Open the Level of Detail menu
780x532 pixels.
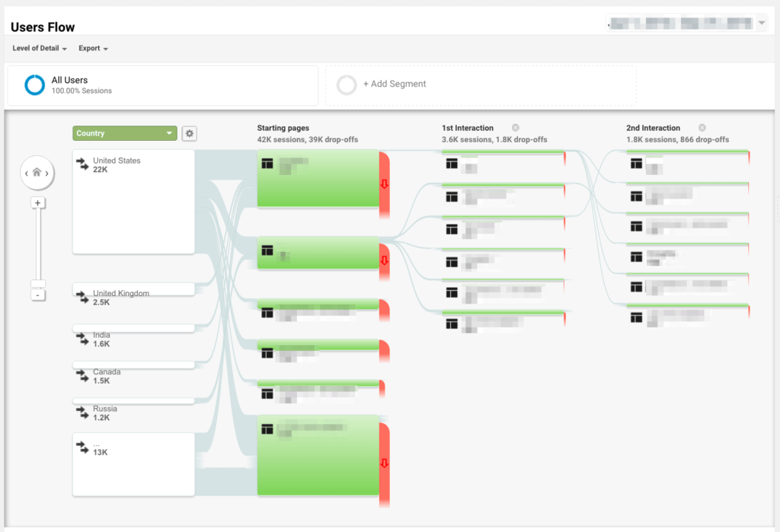(x=35, y=48)
